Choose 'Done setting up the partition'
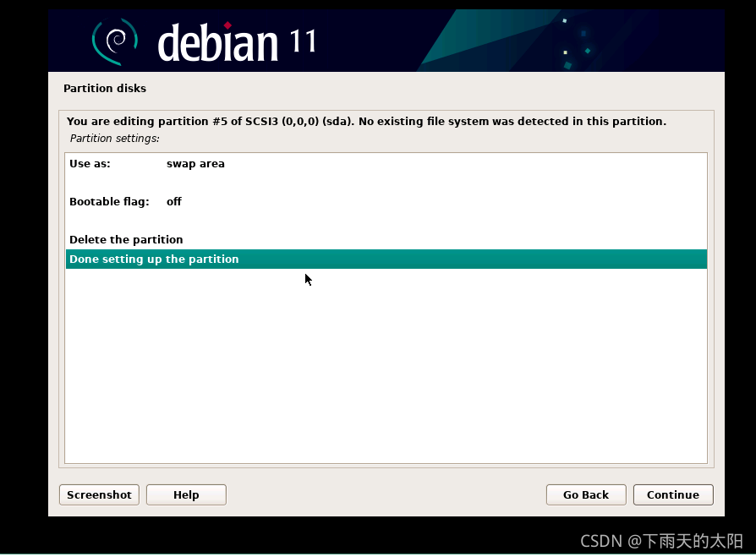The image size is (756, 557). click(x=152, y=259)
